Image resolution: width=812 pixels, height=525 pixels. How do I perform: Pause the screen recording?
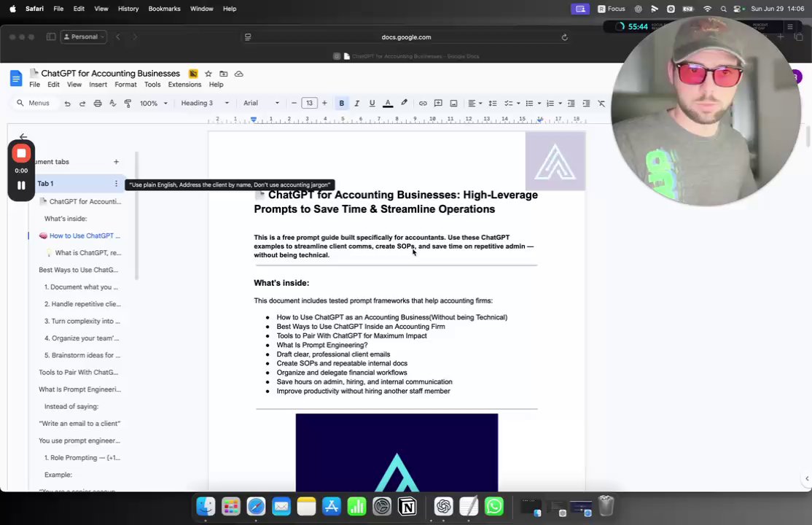pyautogui.click(x=21, y=185)
